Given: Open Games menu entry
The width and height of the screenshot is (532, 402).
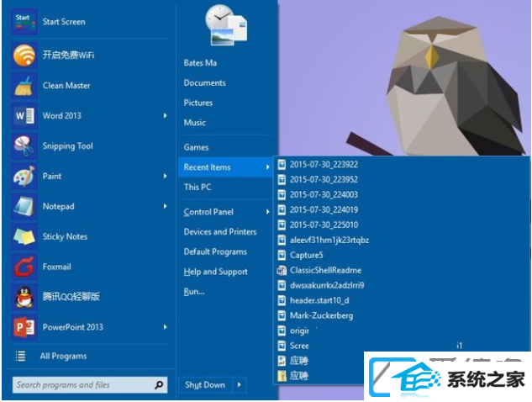Looking at the screenshot, I should pyautogui.click(x=196, y=147).
